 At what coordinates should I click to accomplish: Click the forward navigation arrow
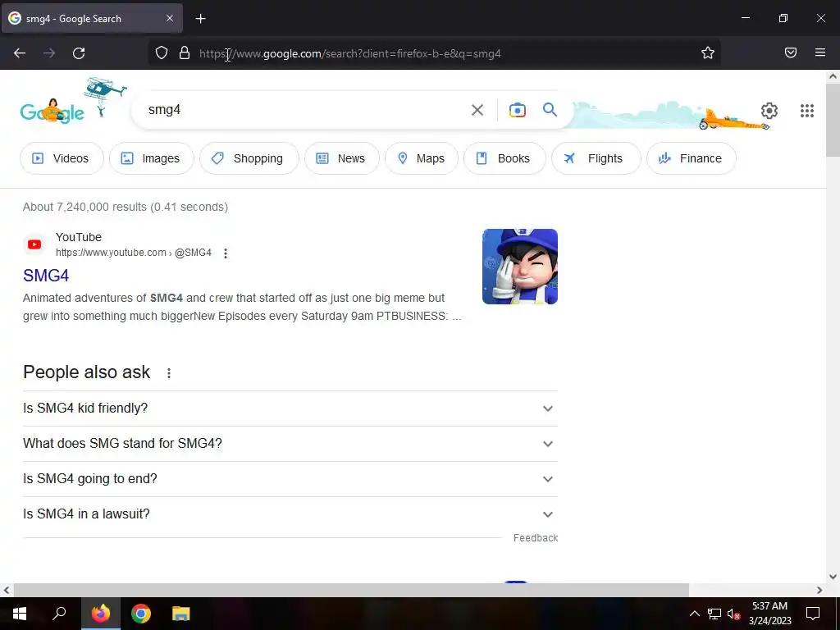click(x=49, y=53)
